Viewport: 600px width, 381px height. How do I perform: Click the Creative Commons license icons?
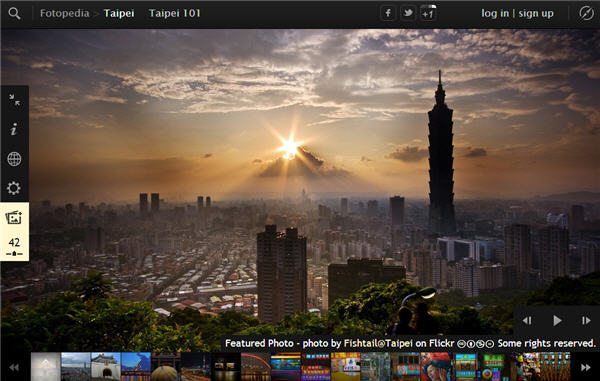click(476, 344)
